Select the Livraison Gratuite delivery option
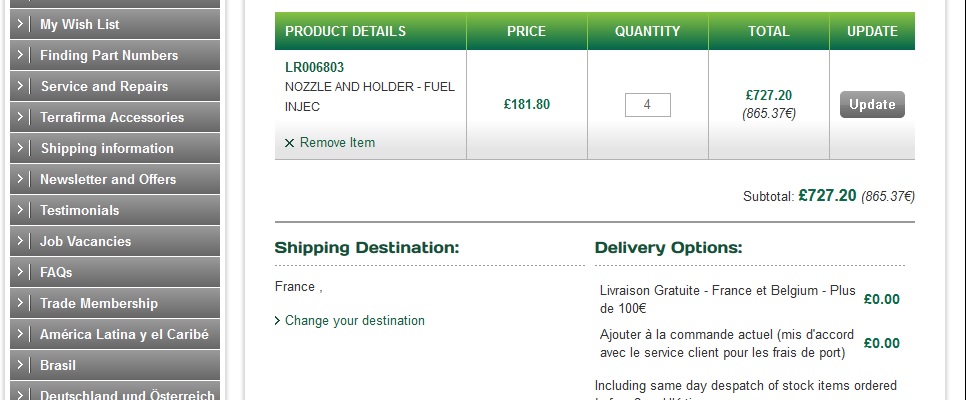Image resolution: width=966 pixels, height=400 pixels. (x=728, y=299)
